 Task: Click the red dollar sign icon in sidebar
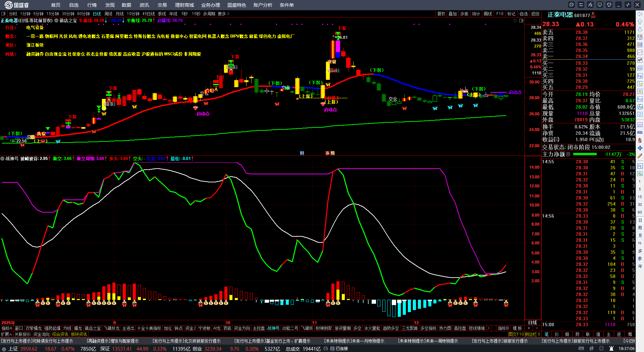point(640,140)
